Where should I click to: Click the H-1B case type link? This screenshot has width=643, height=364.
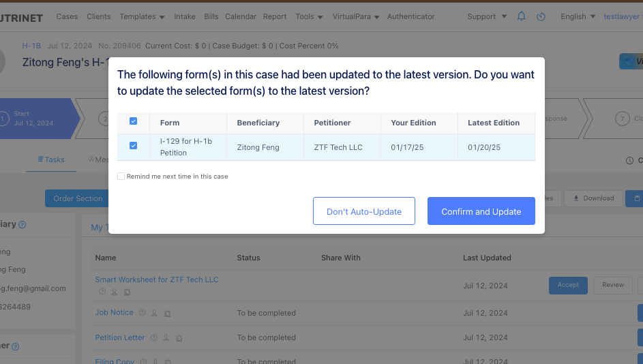pos(31,46)
